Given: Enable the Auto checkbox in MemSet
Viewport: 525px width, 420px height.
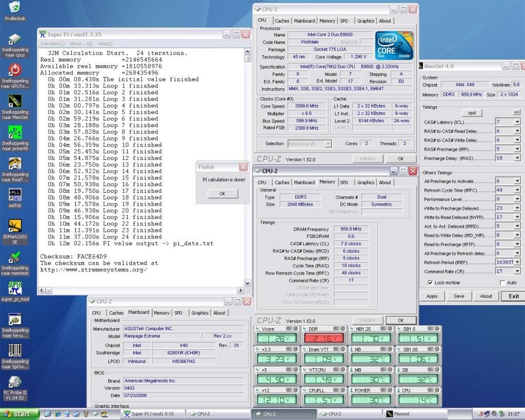Looking at the screenshot, I should (502, 283).
